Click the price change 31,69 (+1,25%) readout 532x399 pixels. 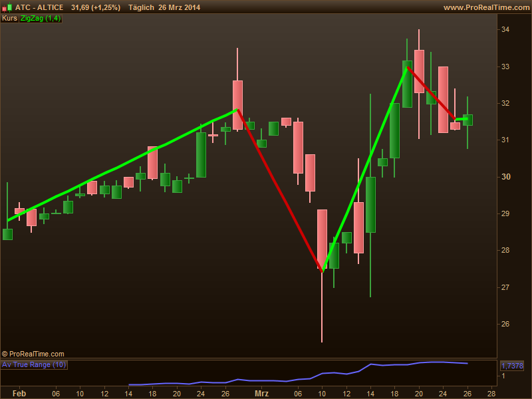tap(96, 7)
